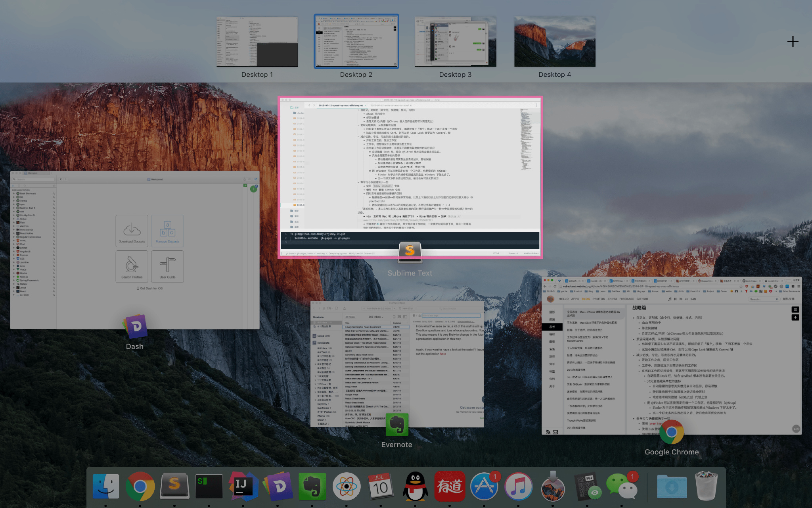Open the Calendar dock icon showing JUL 10
812x508 pixels.
(381, 487)
